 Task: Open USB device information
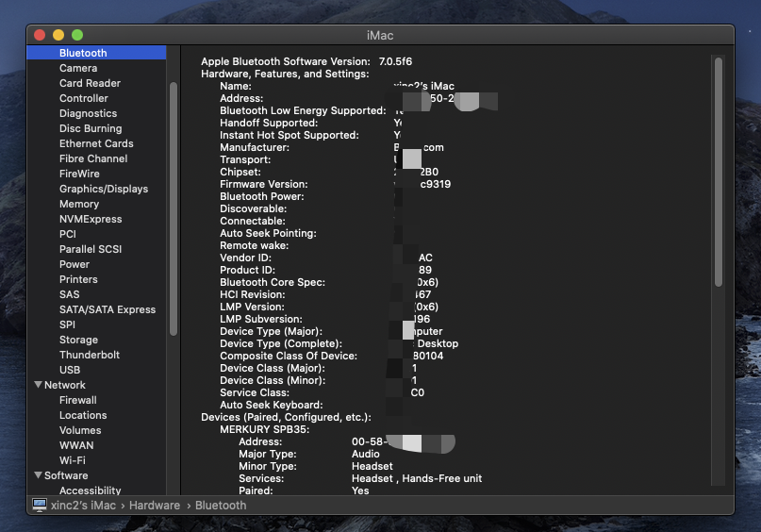(x=70, y=370)
